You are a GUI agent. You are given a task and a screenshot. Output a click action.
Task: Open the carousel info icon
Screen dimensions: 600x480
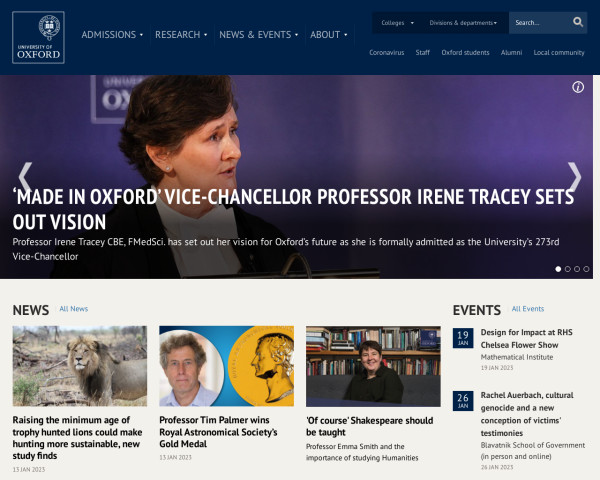[x=578, y=87]
